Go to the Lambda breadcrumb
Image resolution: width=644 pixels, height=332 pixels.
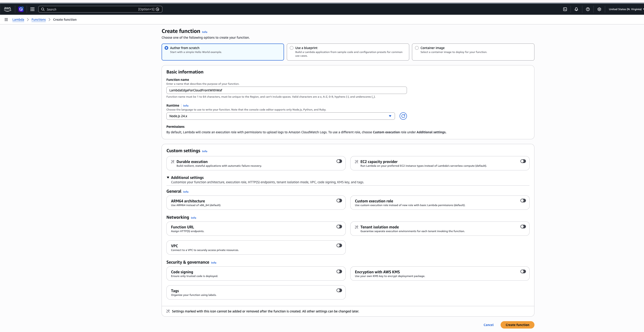click(x=18, y=20)
